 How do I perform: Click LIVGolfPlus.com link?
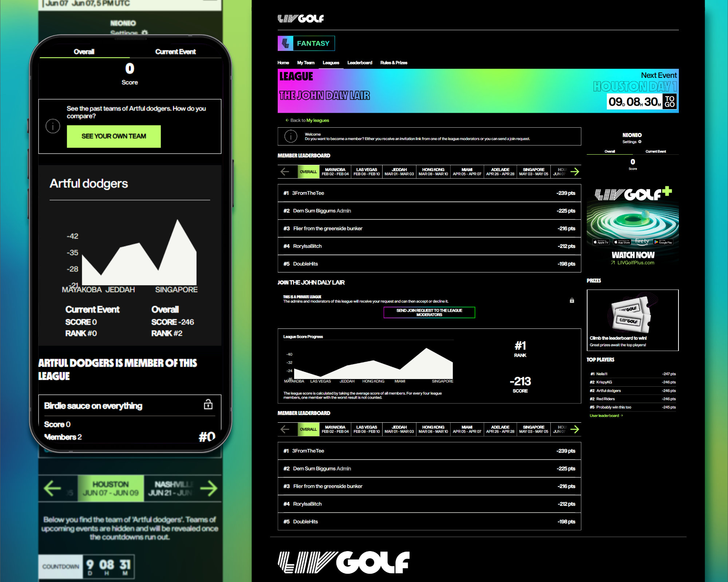[x=633, y=263]
